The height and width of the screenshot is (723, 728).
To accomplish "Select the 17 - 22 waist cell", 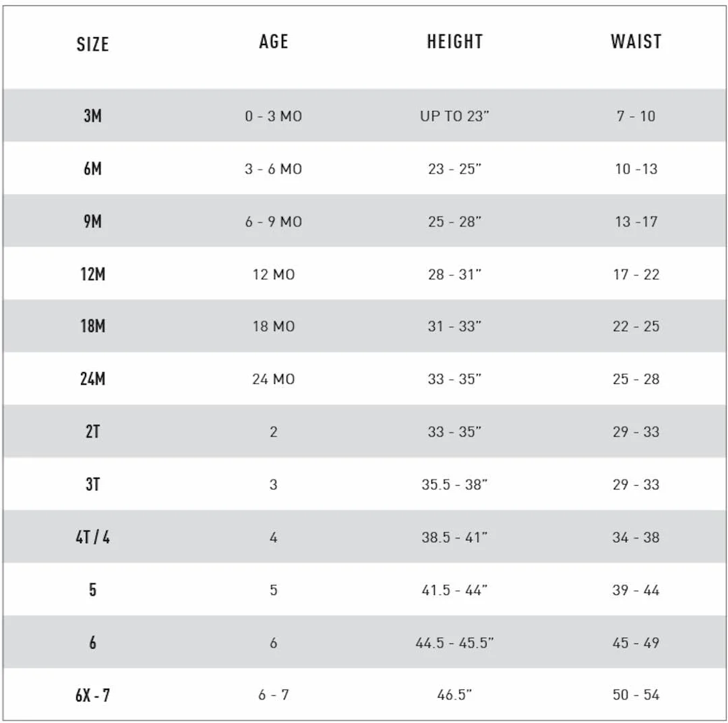I will [x=636, y=274].
